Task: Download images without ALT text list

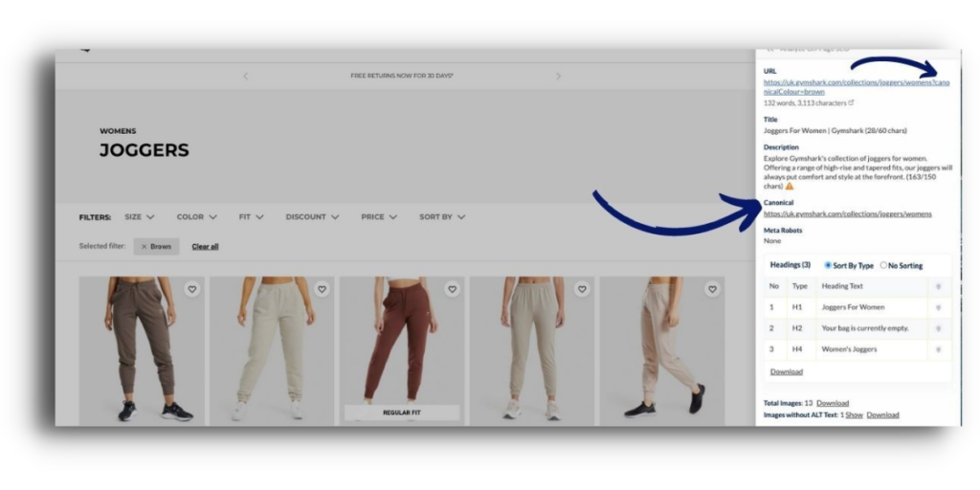Action: click(882, 415)
